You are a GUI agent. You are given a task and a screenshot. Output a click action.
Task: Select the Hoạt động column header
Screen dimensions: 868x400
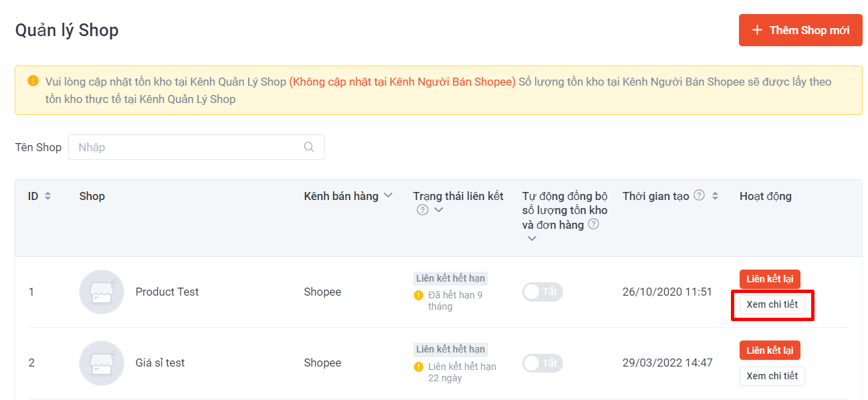(765, 195)
